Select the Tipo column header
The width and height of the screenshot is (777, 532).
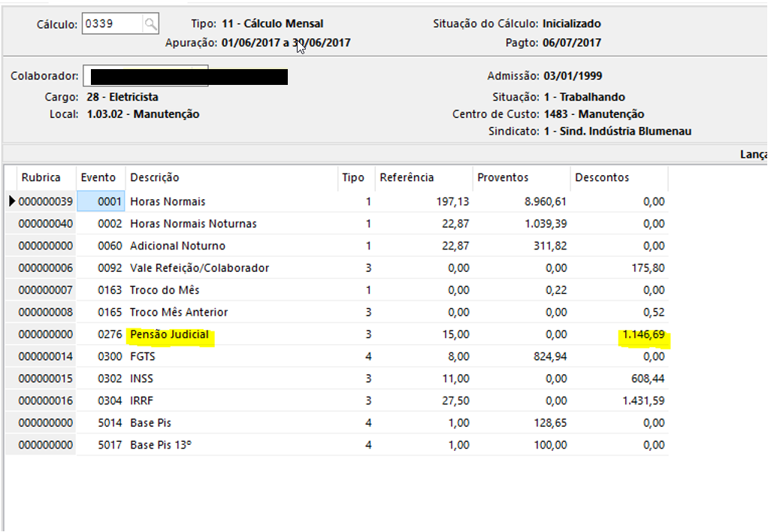point(353,178)
